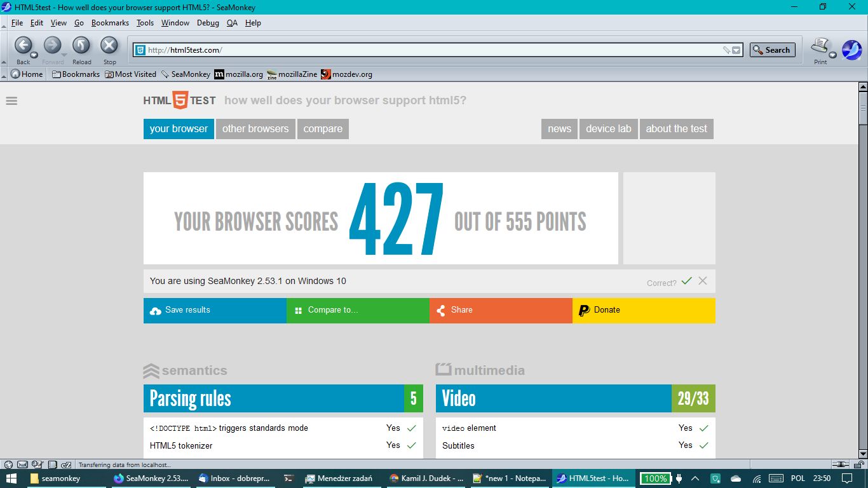This screenshot has width=868, height=488.
Task: Print the page using the Print icon
Action: 820,46
